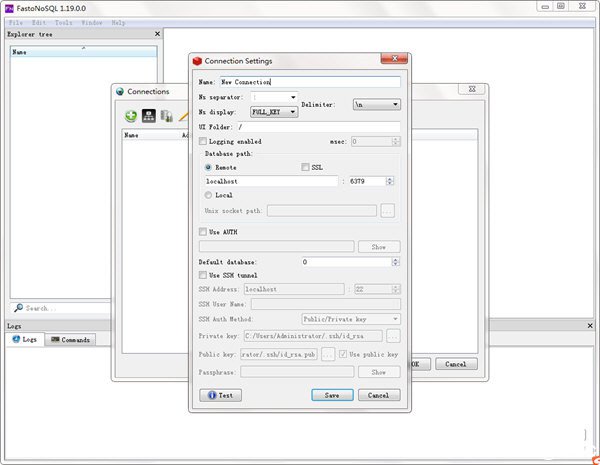
Task: Open the Delimiter dropdown
Action: click(x=376, y=104)
